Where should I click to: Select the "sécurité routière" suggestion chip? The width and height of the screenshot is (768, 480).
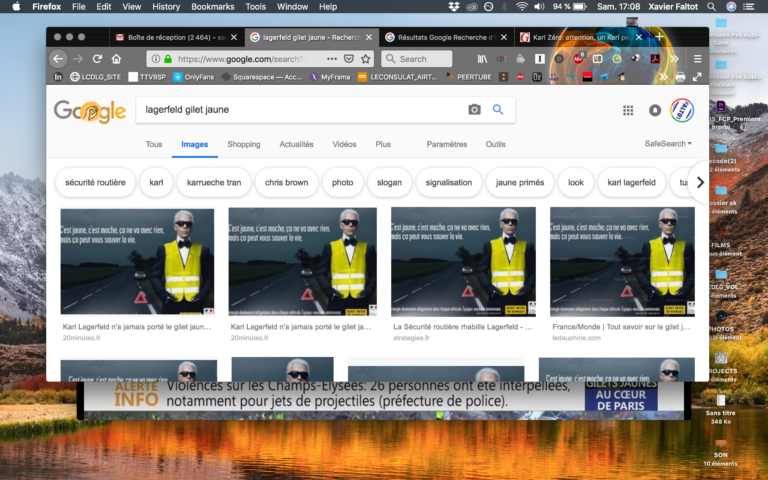96,182
